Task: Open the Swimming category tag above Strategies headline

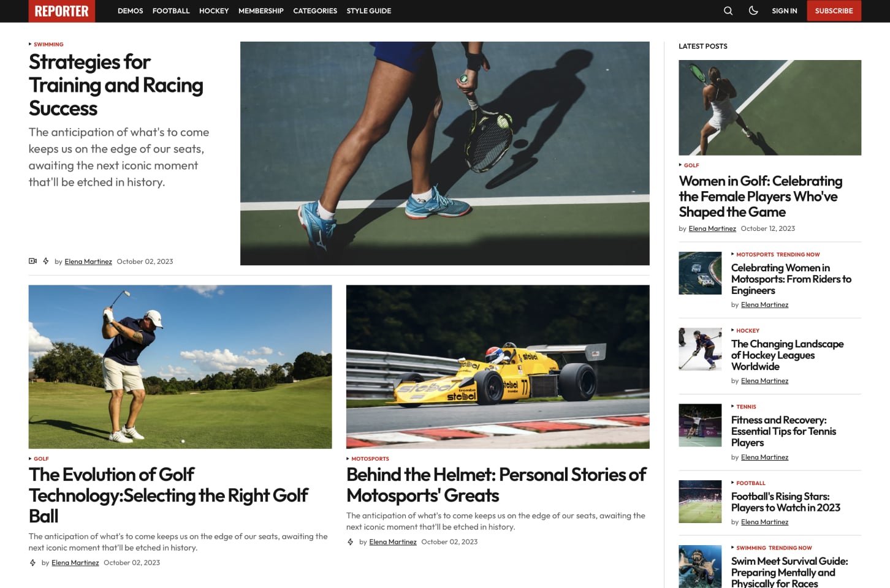Action: [x=48, y=44]
